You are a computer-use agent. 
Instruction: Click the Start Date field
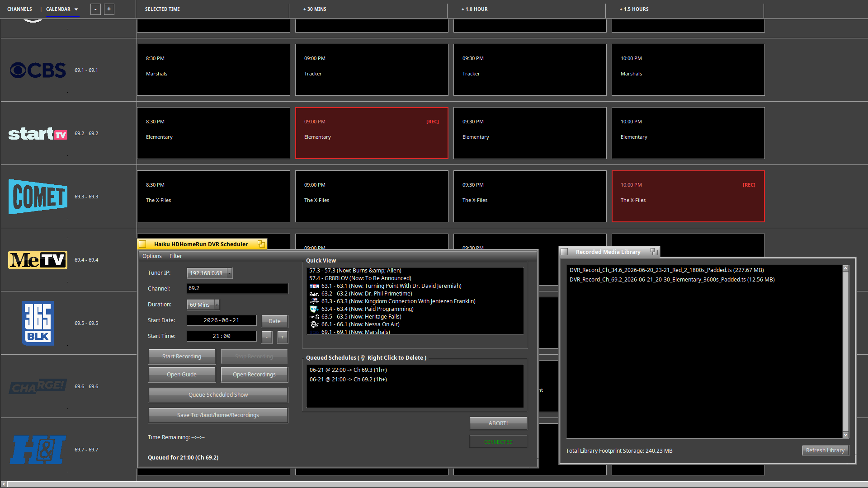coord(222,320)
